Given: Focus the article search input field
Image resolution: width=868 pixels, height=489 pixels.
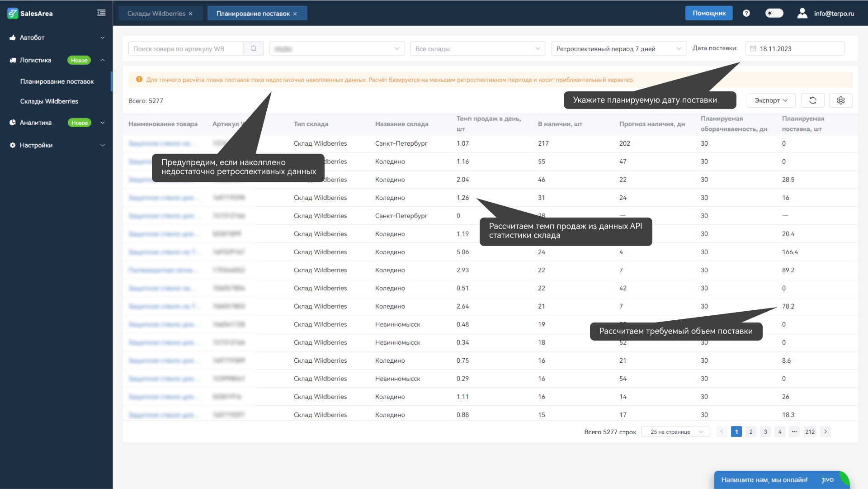Looking at the screenshot, I should click(186, 48).
